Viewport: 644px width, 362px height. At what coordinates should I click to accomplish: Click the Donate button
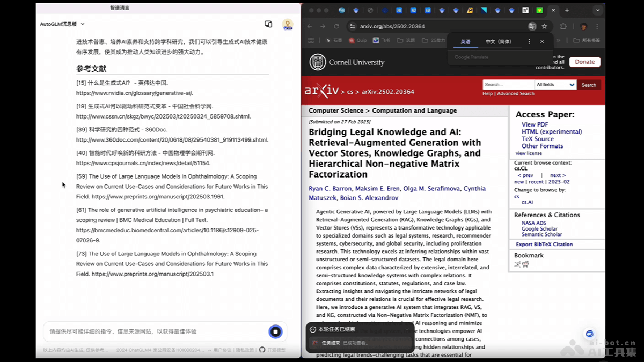[584, 62]
